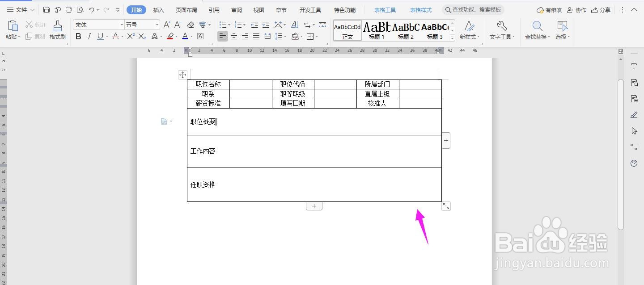Select distributed alignment icon
This screenshot has height=285, width=644.
[x=267, y=37]
